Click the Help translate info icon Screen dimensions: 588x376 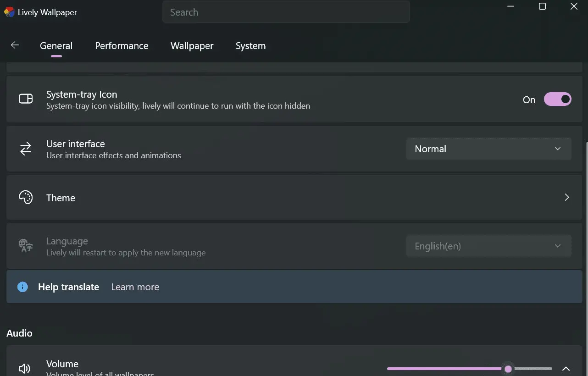pyautogui.click(x=22, y=287)
